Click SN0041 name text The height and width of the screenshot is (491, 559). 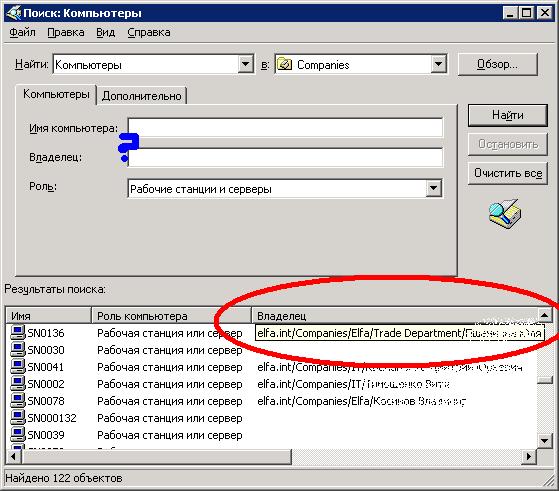point(46,367)
